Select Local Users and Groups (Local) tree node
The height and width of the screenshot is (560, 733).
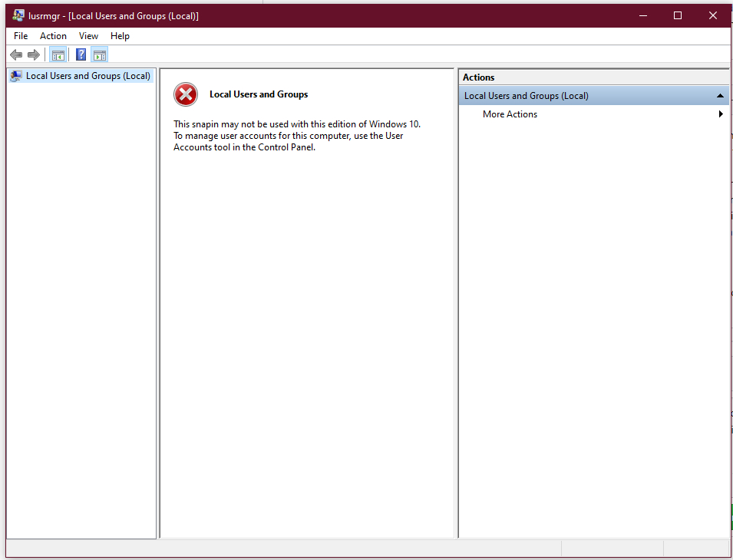[x=81, y=76]
